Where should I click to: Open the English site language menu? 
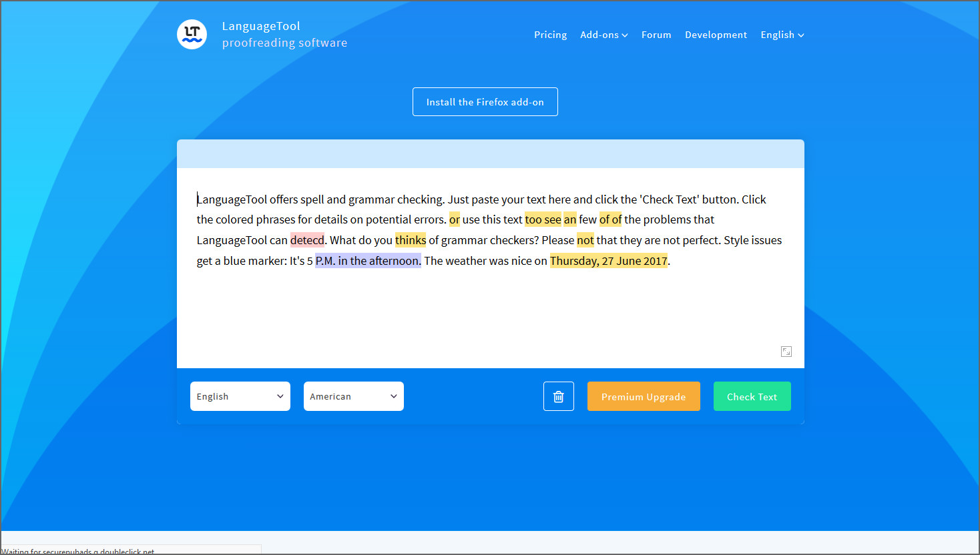coord(782,35)
